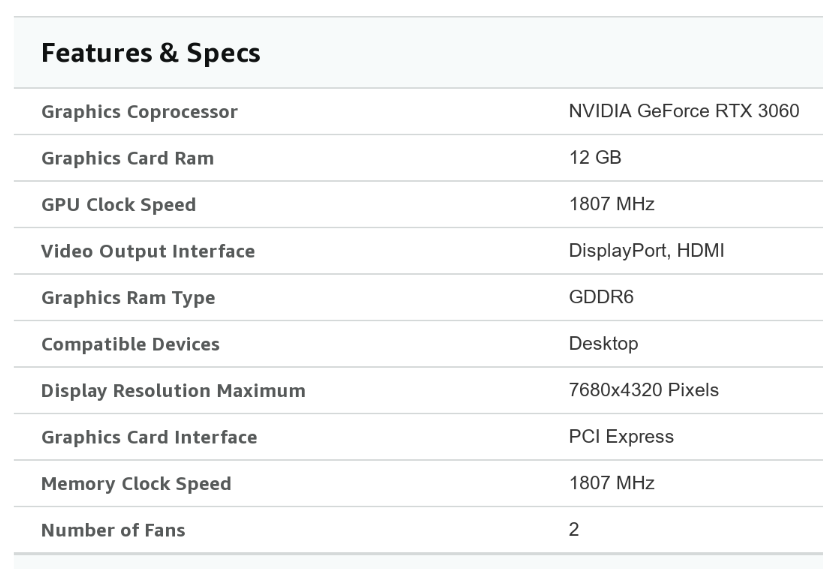This screenshot has height=569, width=823.
Task: Click the GPU clock 1807 MHz value
Action: coord(611,204)
